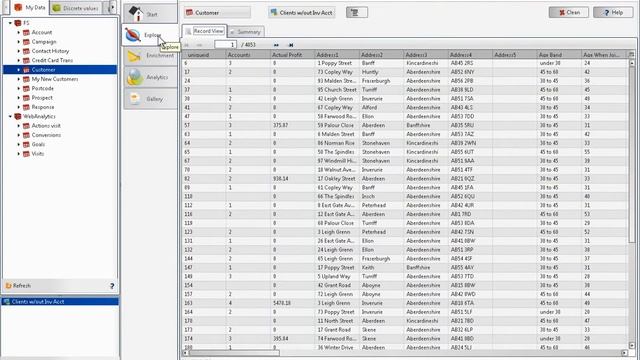The image size is (640, 360).
Task: Click the horizontal scrollbar thumb under table
Action: 234,353
